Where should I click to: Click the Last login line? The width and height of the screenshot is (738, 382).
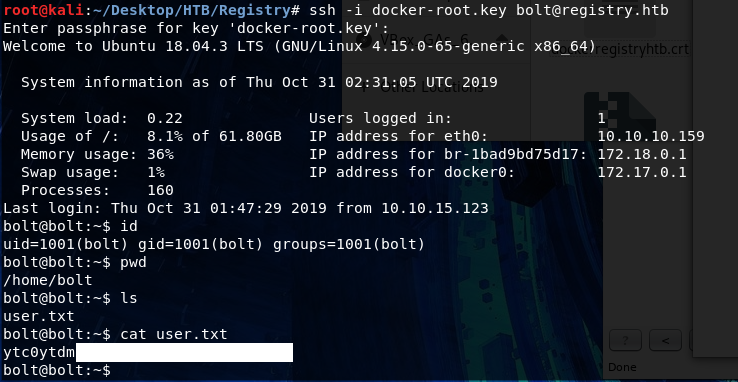tap(246, 208)
